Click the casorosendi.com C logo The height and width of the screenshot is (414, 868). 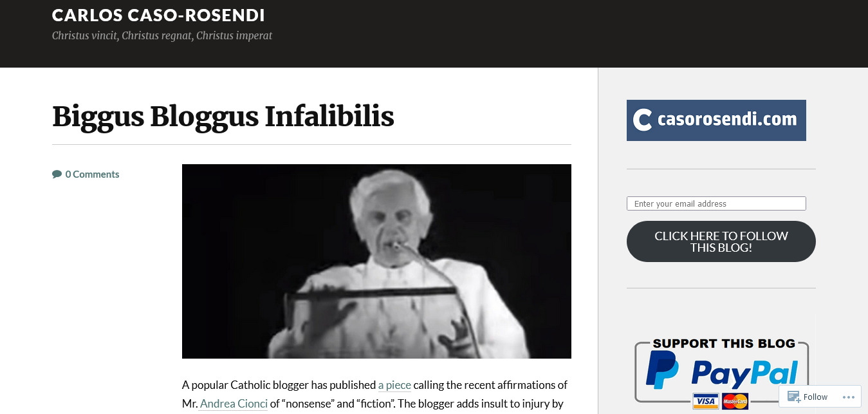tap(642, 120)
